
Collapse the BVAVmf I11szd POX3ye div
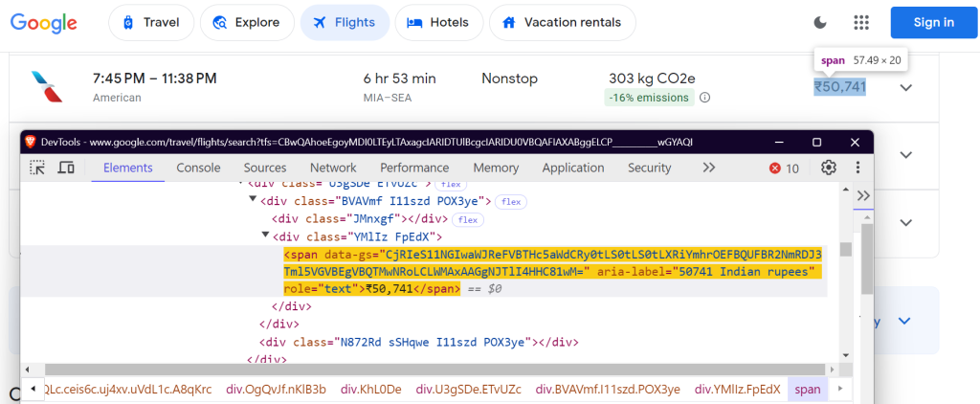253,199
